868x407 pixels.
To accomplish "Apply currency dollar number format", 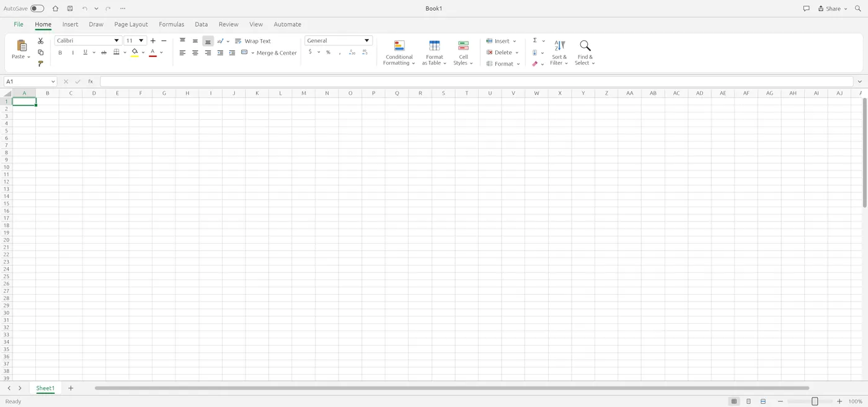I will [310, 52].
